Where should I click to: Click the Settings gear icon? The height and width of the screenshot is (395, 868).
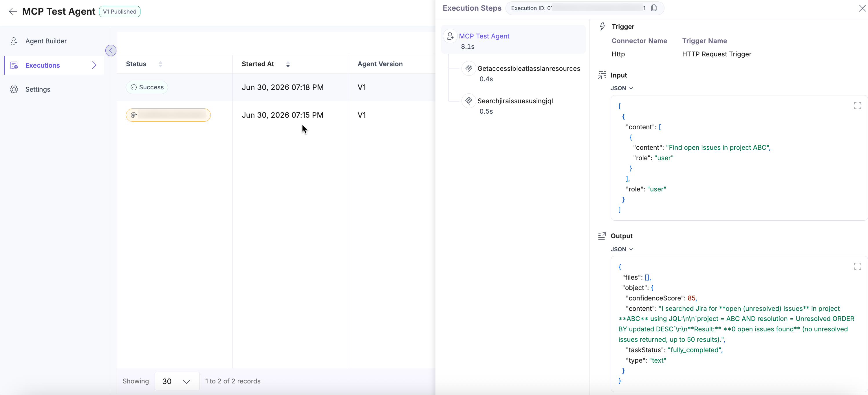click(x=14, y=90)
